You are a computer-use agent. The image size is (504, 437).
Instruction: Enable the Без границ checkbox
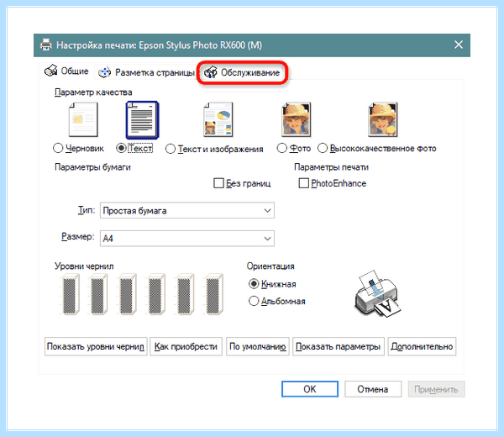[x=218, y=183]
